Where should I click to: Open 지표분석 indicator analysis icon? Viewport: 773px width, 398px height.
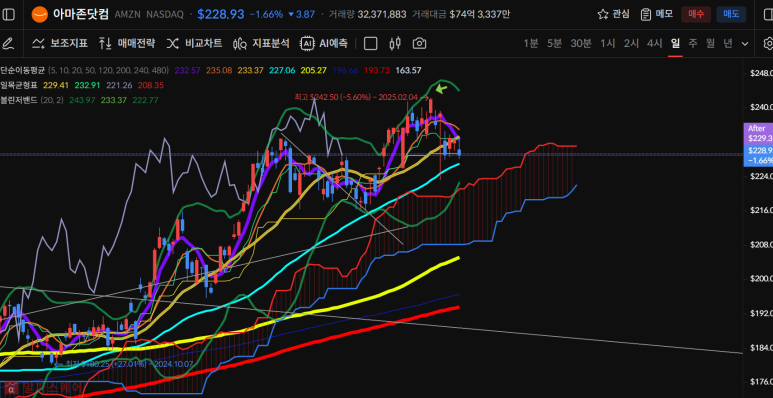240,44
